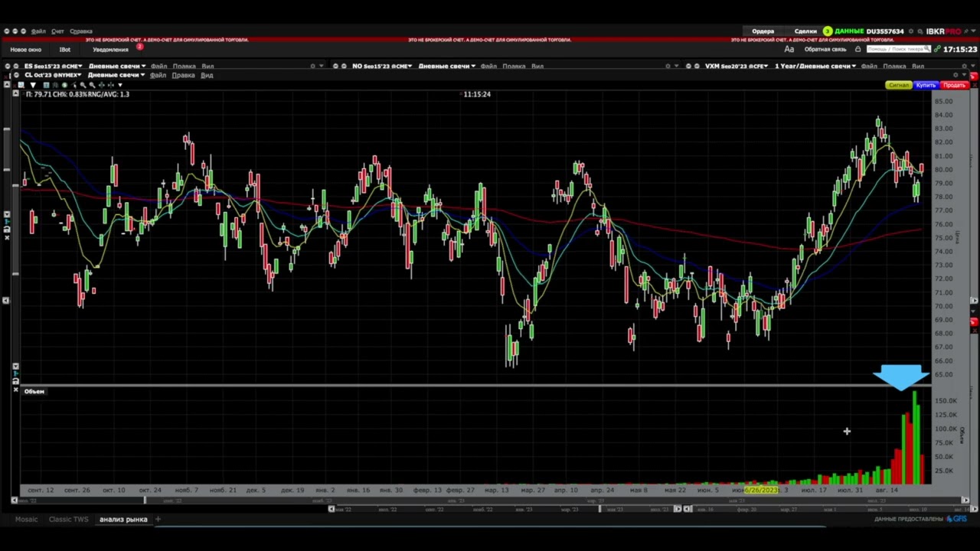Open Дневные свечи dropdown in NO window
The width and height of the screenshot is (980, 551).
pyautogui.click(x=447, y=66)
